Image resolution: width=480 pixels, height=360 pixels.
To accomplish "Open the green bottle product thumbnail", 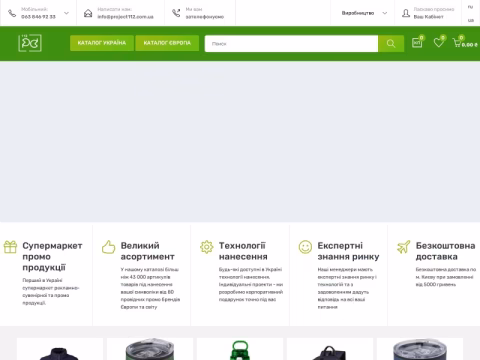I will (240, 349).
